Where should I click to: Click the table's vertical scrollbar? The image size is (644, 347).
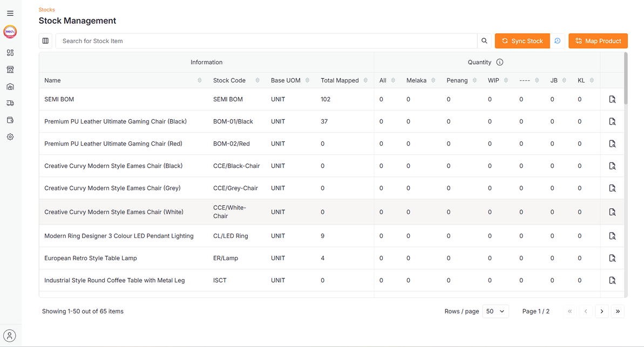(x=626, y=78)
